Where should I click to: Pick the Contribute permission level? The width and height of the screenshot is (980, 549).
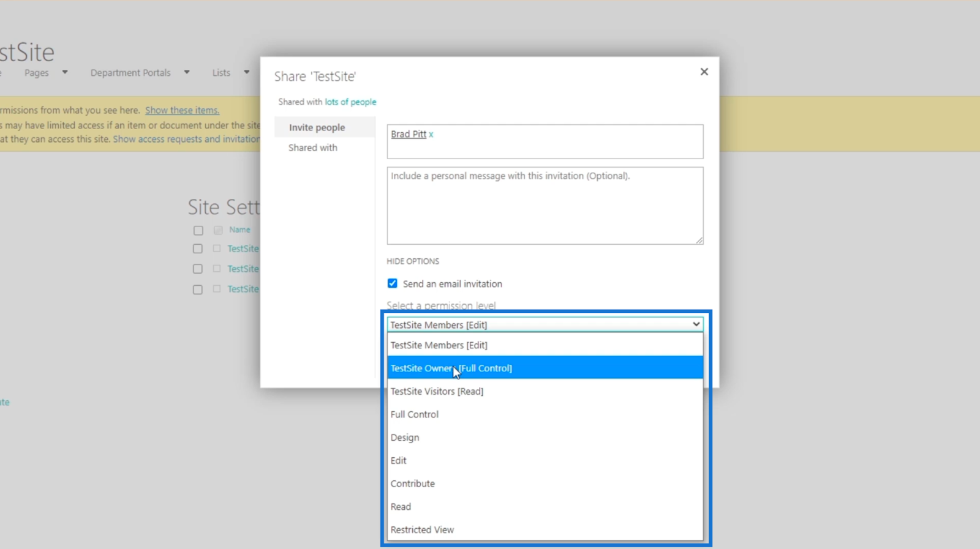coord(545,484)
